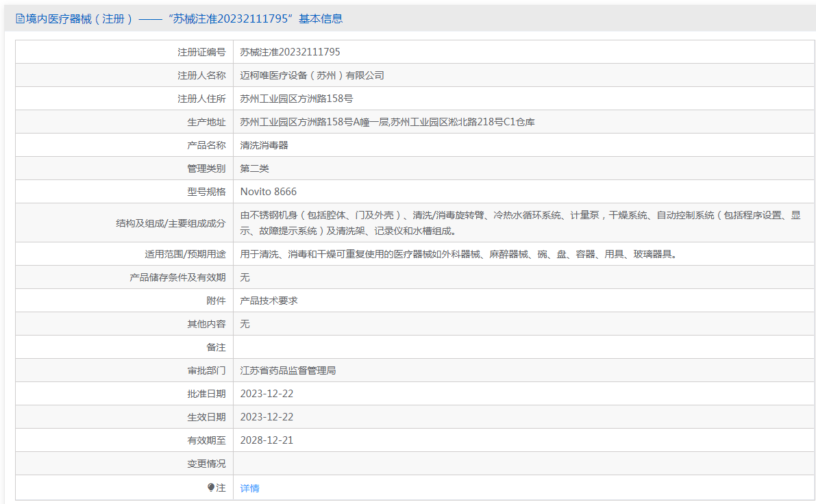Click registrant name 迈柯唯医疗设备（苏州）有限公司
The image size is (816, 504).
coord(312,75)
